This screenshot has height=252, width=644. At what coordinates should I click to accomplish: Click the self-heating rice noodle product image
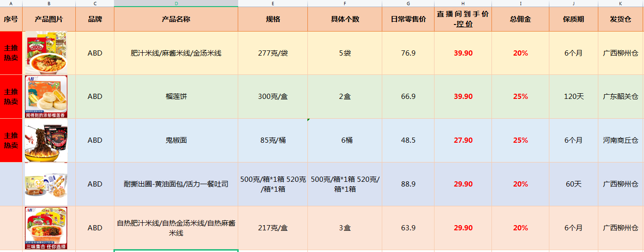[x=46, y=228]
